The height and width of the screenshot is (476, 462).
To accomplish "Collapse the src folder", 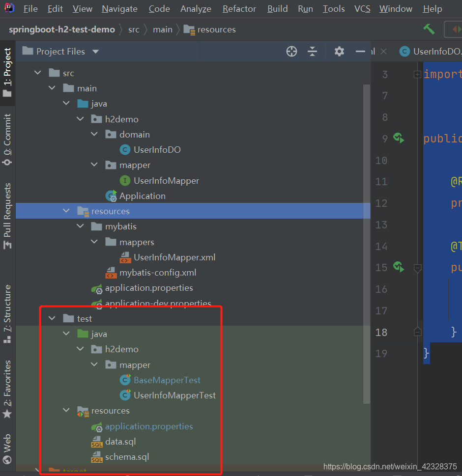I will [38, 73].
